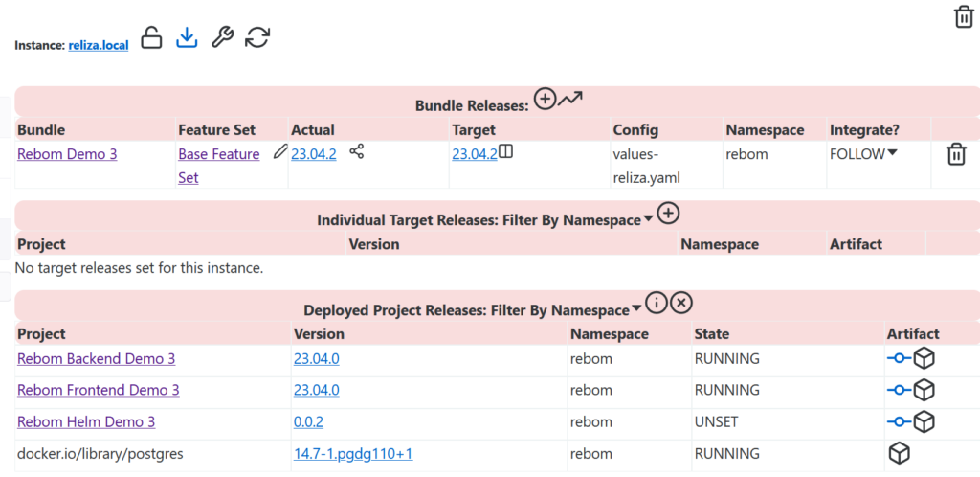980x477 pixels.
Task: Click cube artifact icon for postgres row
Action: (x=899, y=453)
